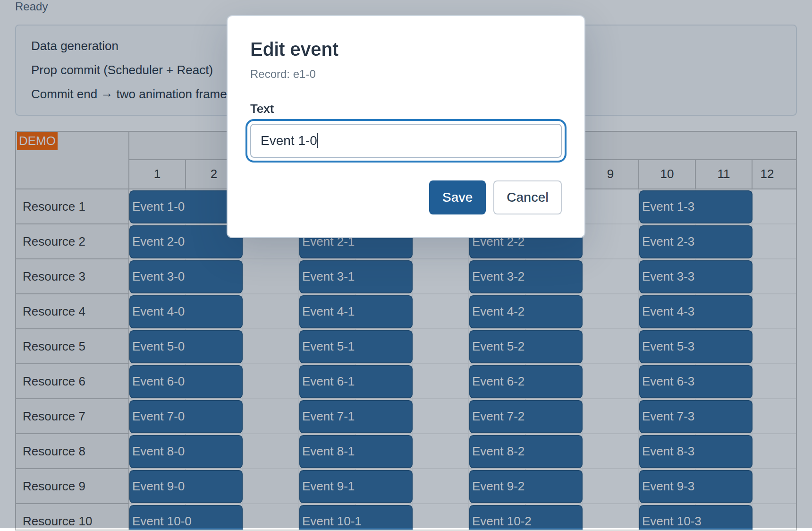Select Event 3-0 block
The height and width of the screenshot is (531, 812).
[186, 277]
